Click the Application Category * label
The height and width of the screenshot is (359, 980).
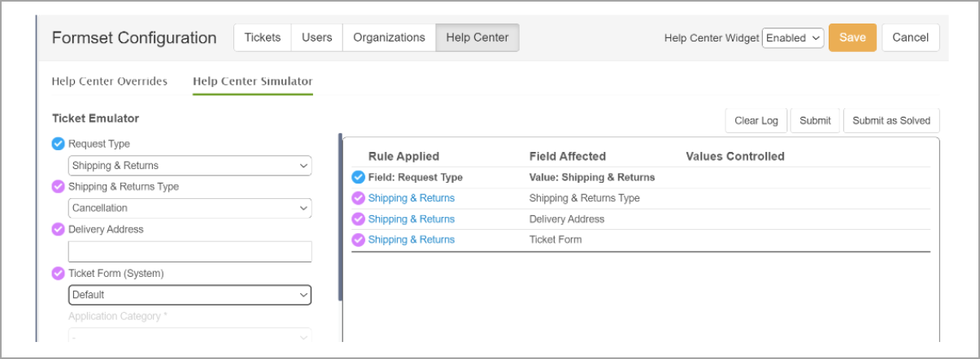click(118, 317)
